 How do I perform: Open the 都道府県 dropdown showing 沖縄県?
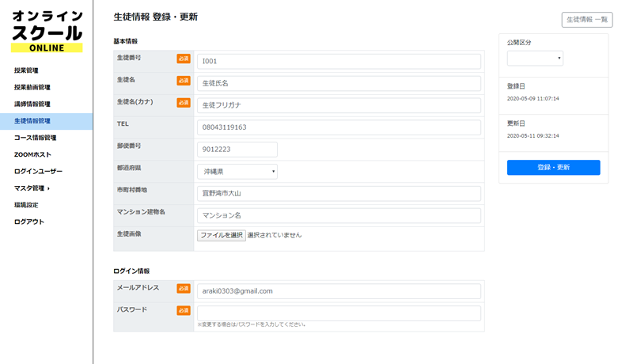237,172
